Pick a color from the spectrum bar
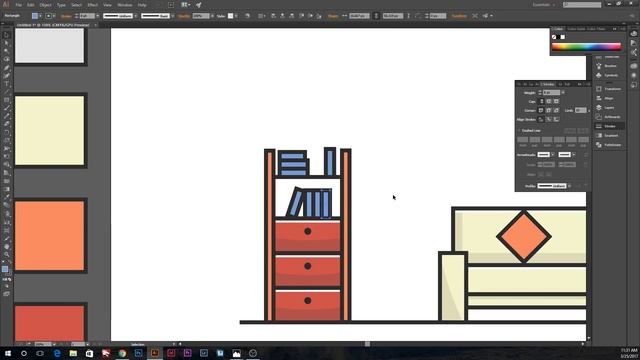 [586, 47]
